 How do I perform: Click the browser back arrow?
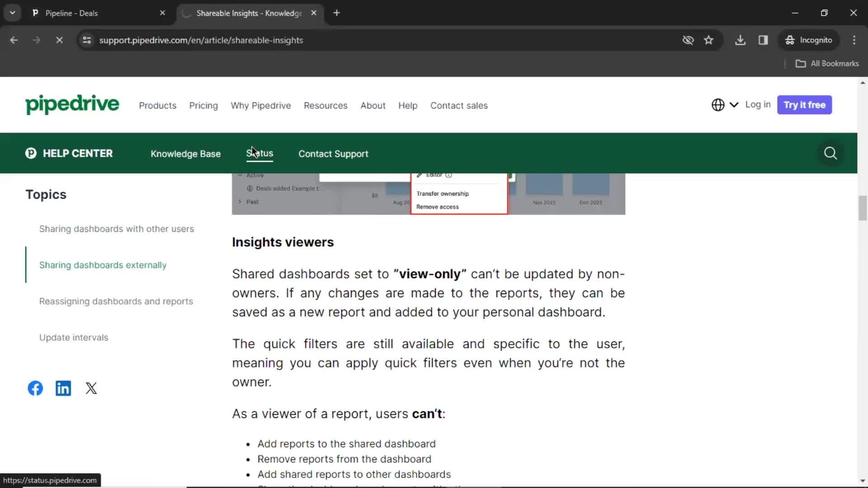pyautogui.click(x=14, y=40)
